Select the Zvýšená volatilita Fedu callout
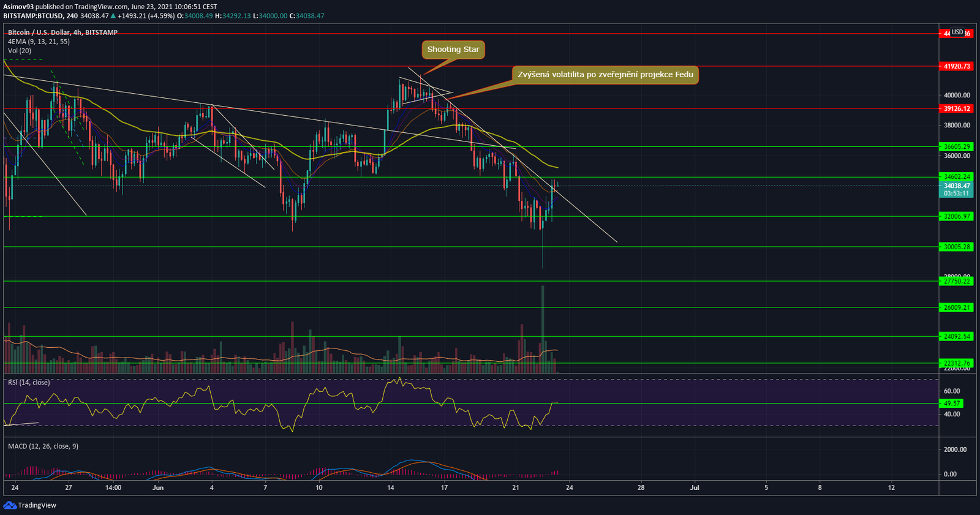Viewport: 980px width, 515px height. pos(605,75)
